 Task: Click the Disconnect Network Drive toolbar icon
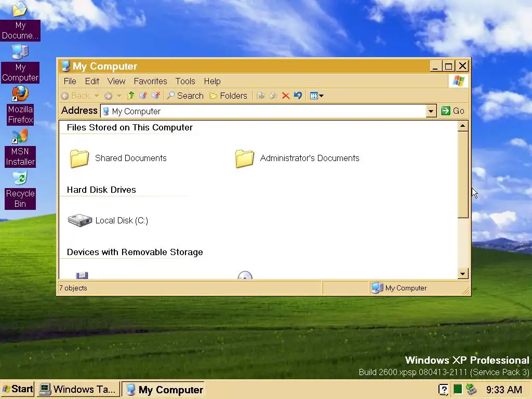(x=156, y=96)
